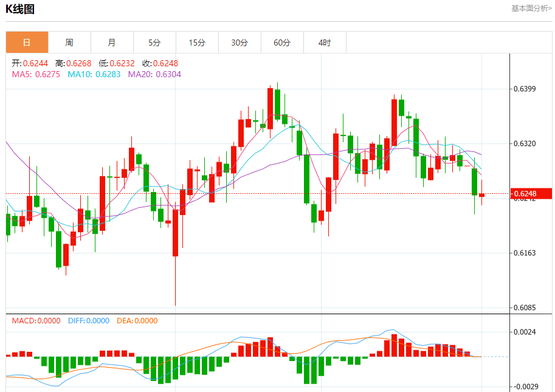
Task: Click the MA20: 0.6304 indicator label
Action: click(x=154, y=74)
